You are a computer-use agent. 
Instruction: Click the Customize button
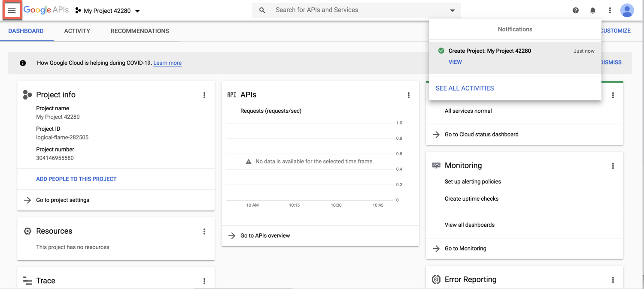click(x=616, y=31)
